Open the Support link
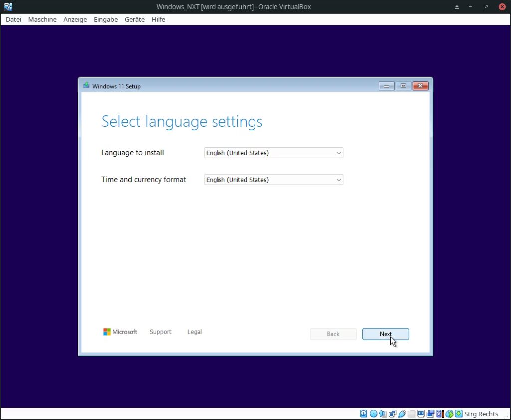 click(160, 332)
